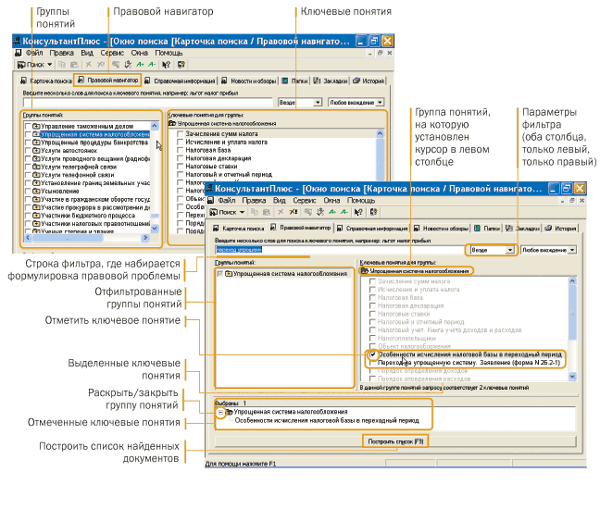The width and height of the screenshot is (600, 509).
Task: Check Услуги телефонной связи checkbox
Action: pos(28,175)
